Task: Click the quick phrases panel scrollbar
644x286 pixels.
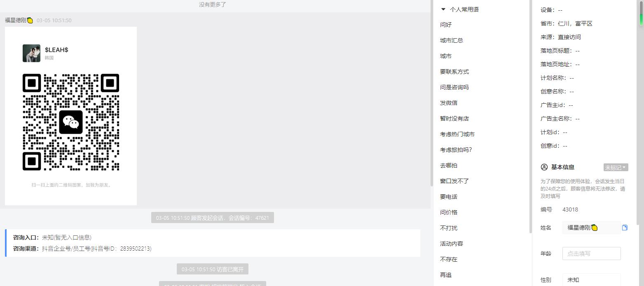Action: [530, 117]
